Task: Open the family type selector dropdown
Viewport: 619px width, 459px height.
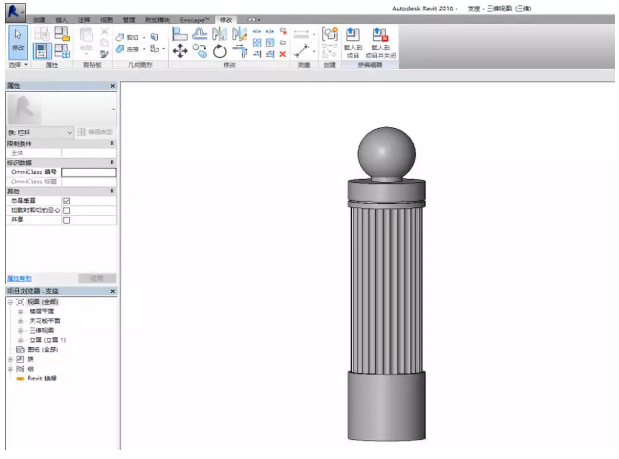Action: [x=69, y=132]
